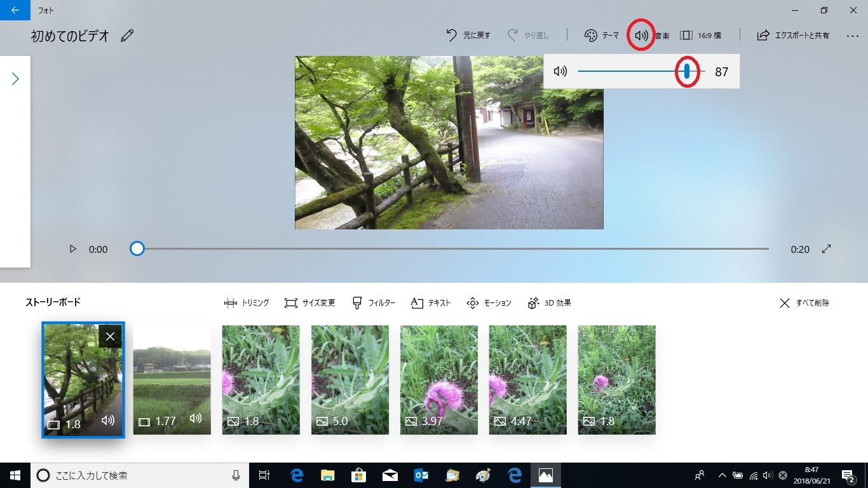Click the video preview image
Image resolution: width=868 pixels, height=488 pixels.
[x=449, y=142]
